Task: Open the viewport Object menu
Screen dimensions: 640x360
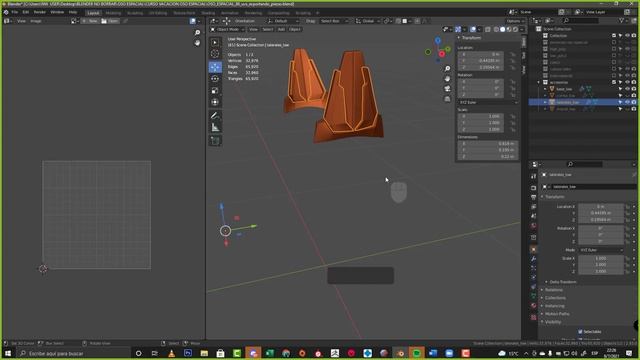Action: point(294,29)
